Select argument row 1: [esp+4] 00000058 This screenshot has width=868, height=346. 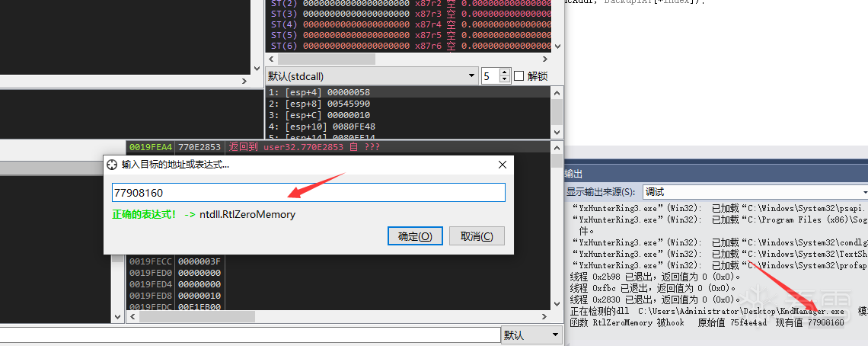point(409,92)
